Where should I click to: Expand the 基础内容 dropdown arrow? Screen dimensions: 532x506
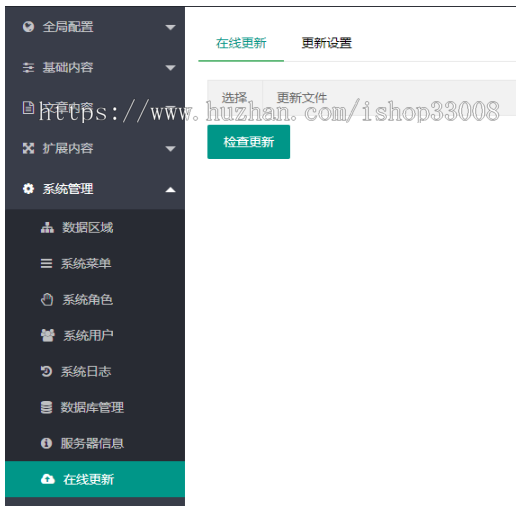[x=170, y=68]
